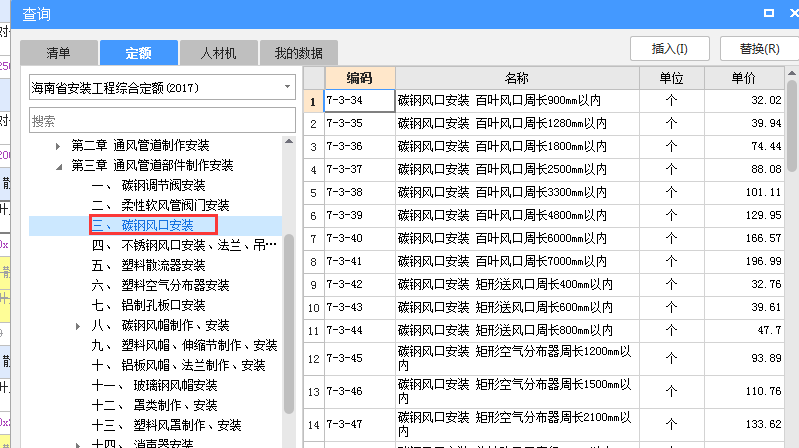Expand 八、碳钢风帽制作、安装 node

coord(77,326)
